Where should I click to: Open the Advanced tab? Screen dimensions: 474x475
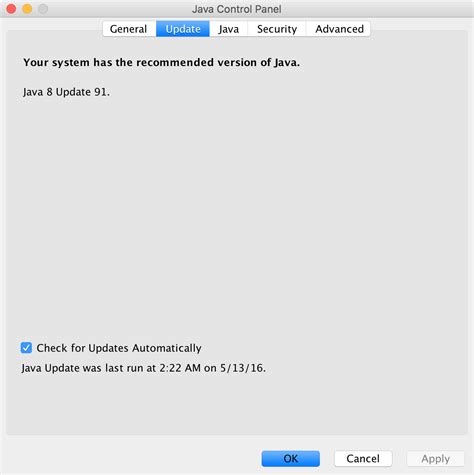click(339, 29)
